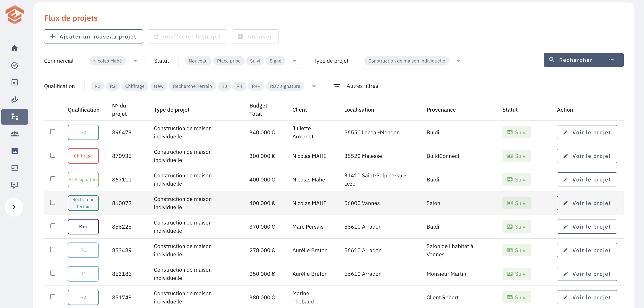
Task: Click the RDV signature tag for project 867111
Action: (x=83, y=180)
